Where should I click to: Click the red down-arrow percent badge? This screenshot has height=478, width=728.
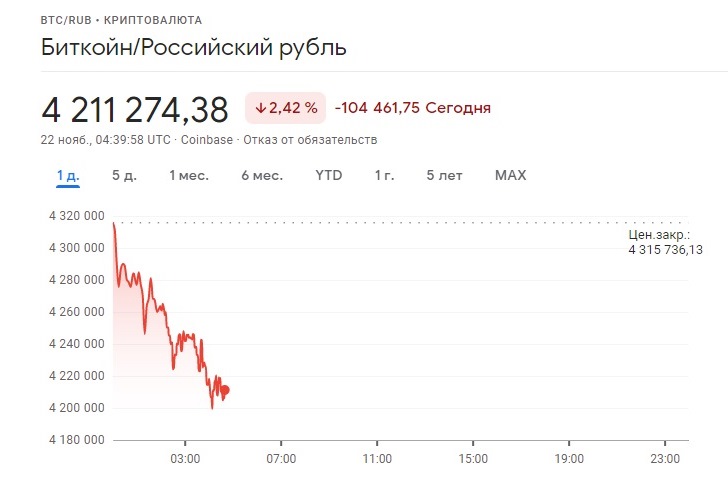tap(286, 108)
